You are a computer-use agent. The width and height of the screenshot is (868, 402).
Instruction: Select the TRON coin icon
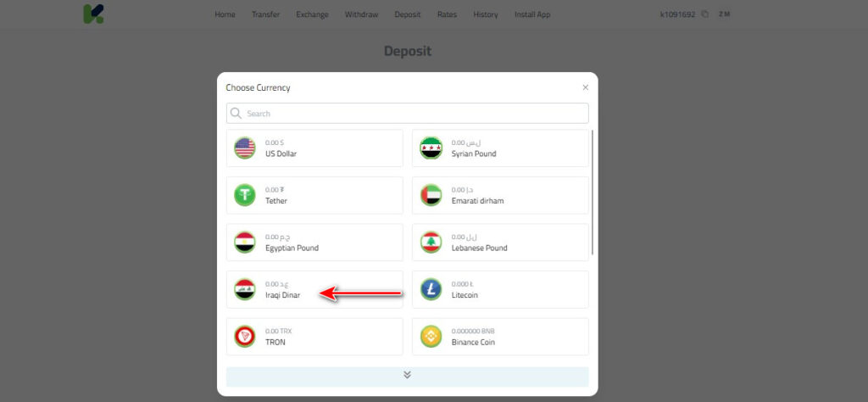tap(245, 336)
